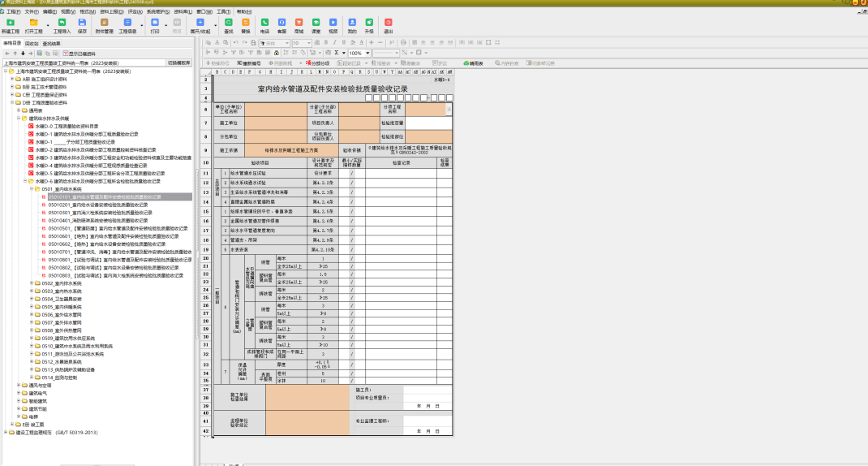Click the 施工单位 input cell
The height and width of the screenshot is (466, 868).
tap(277, 123)
